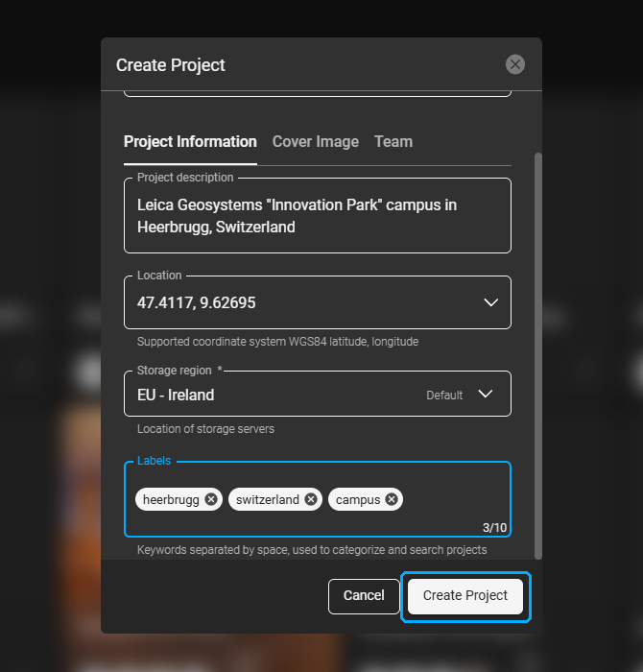This screenshot has width=643, height=672.
Task: Close the Create Project dialog
Action: click(x=515, y=64)
